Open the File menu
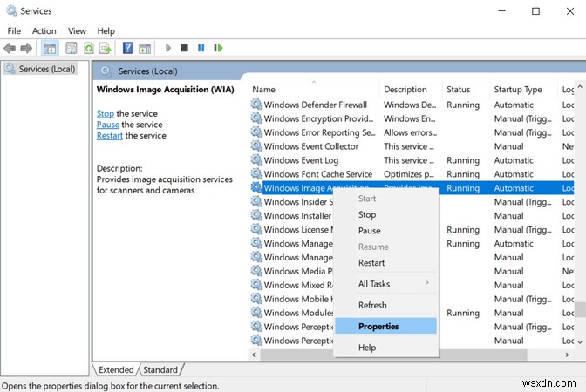Image resolution: width=586 pixels, height=392 pixels. click(14, 31)
